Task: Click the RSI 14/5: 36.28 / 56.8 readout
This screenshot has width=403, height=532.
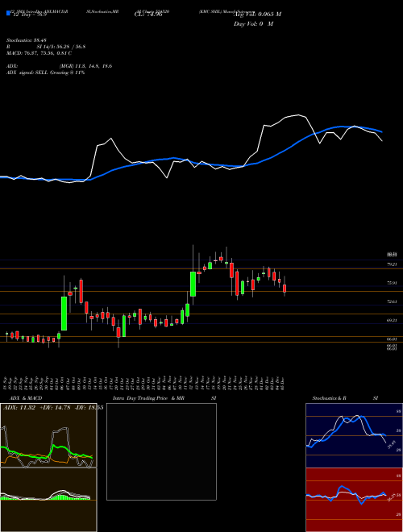Action: coord(48,47)
